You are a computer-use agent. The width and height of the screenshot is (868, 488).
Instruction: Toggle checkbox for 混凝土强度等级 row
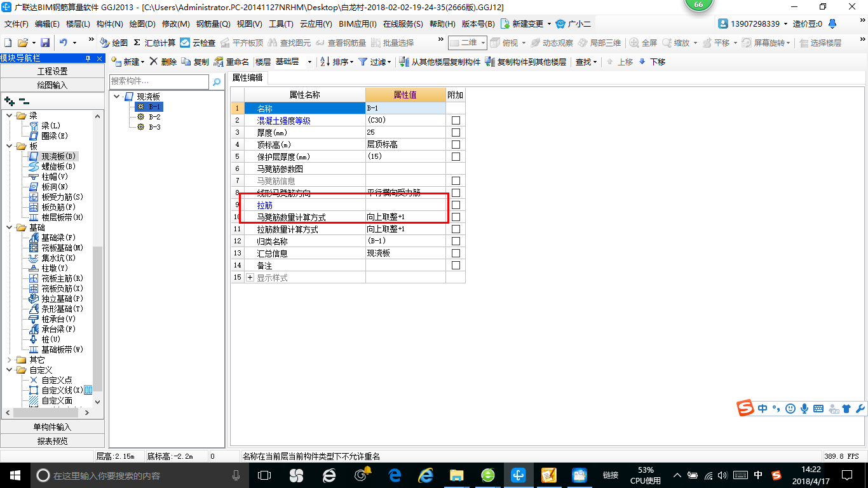point(456,121)
